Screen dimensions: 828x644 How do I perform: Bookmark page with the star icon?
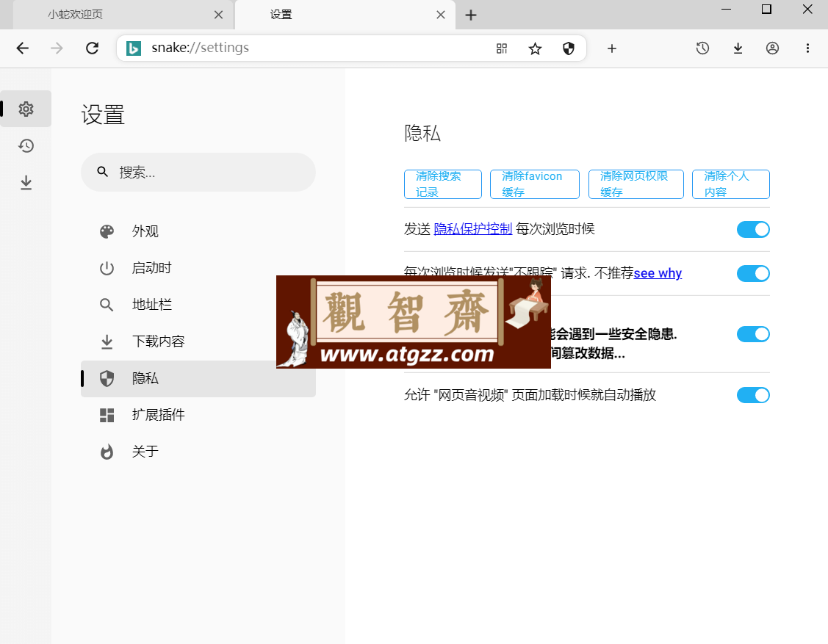click(535, 48)
